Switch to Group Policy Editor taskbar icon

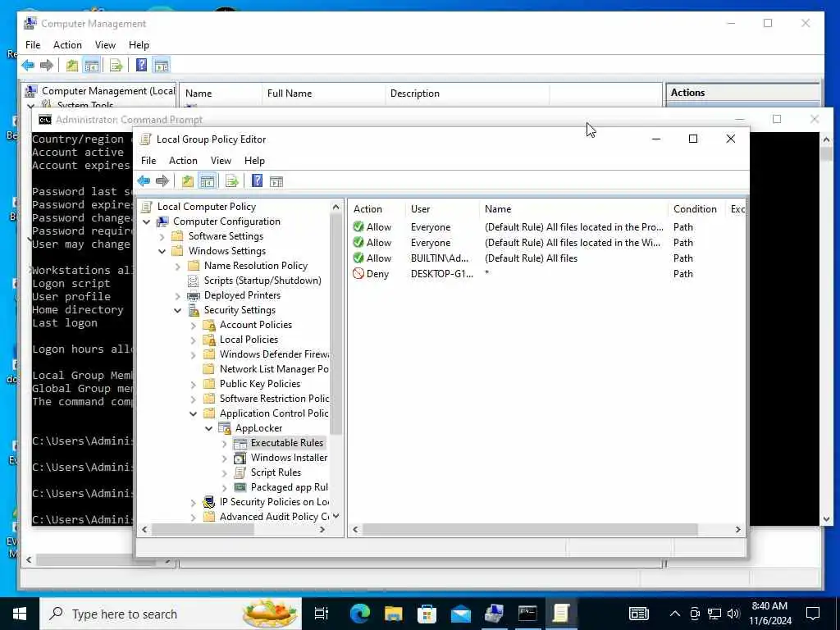pos(561,614)
